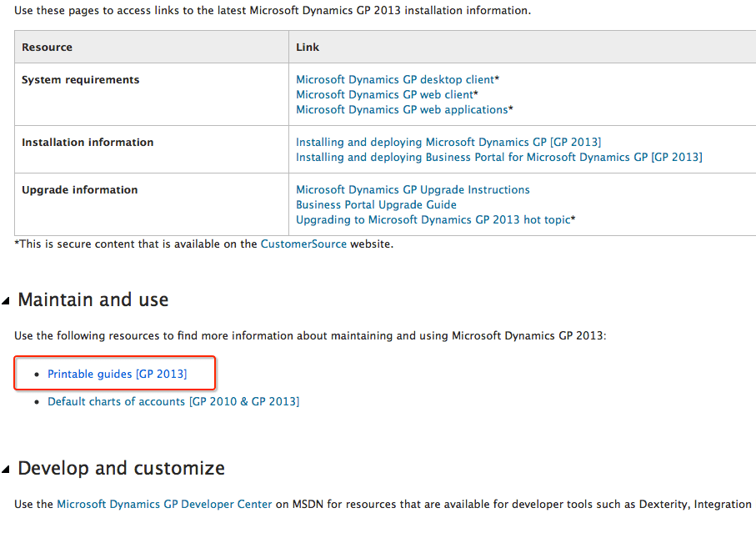Open Default charts of accounts link
The width and height of the screenshot is (756, 533).
pyautogui.click(x=173, y=402)
